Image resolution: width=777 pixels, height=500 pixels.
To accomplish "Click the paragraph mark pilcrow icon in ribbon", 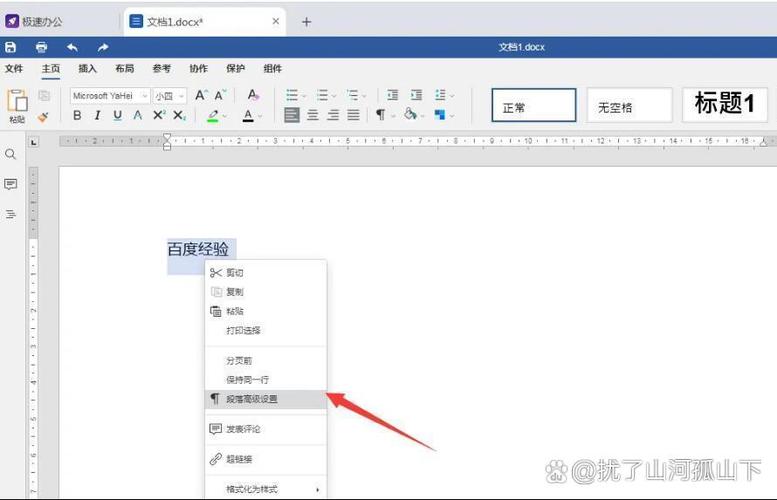I will tap(381, 115).
